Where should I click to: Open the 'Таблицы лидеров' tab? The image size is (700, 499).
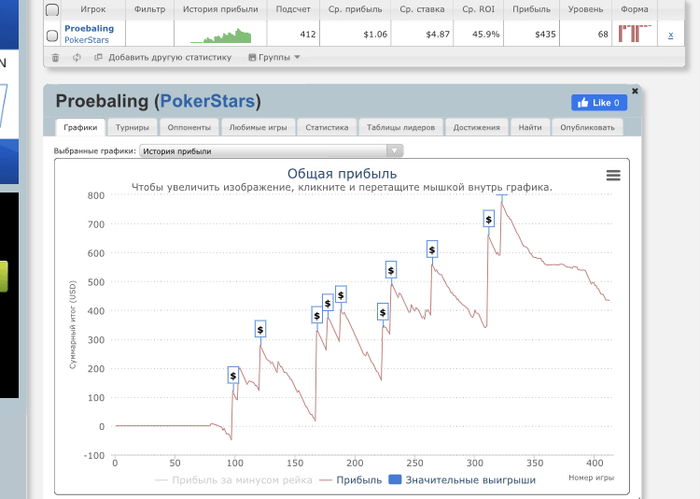coord(401,127)
